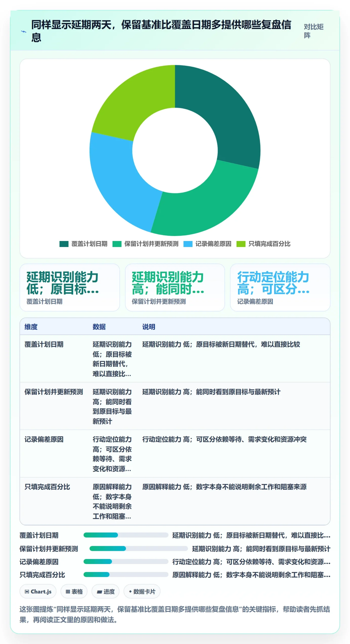Click the 只填完成百分比 progress bar
350x644 pixels.
126,575
